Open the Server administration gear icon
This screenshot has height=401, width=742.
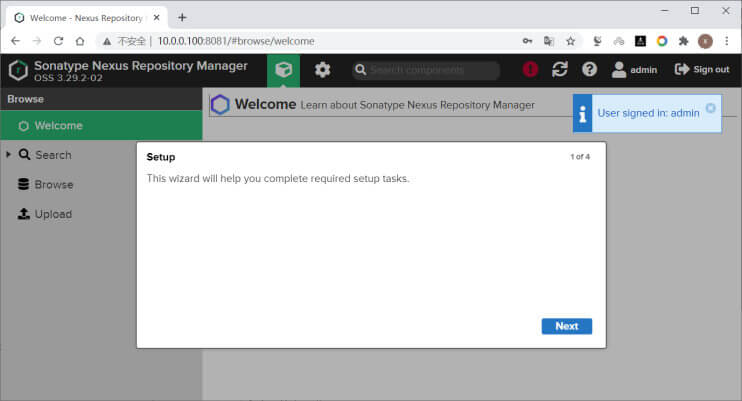point(322,70)
